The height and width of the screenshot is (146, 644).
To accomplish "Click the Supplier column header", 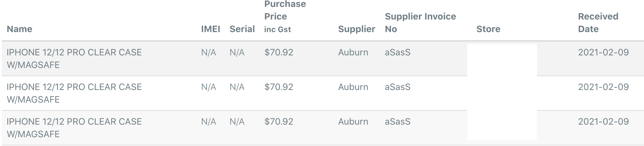I will tap(357, 29).
